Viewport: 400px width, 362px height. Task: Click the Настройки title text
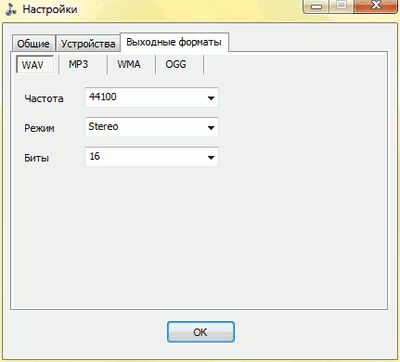coord(50,9)
